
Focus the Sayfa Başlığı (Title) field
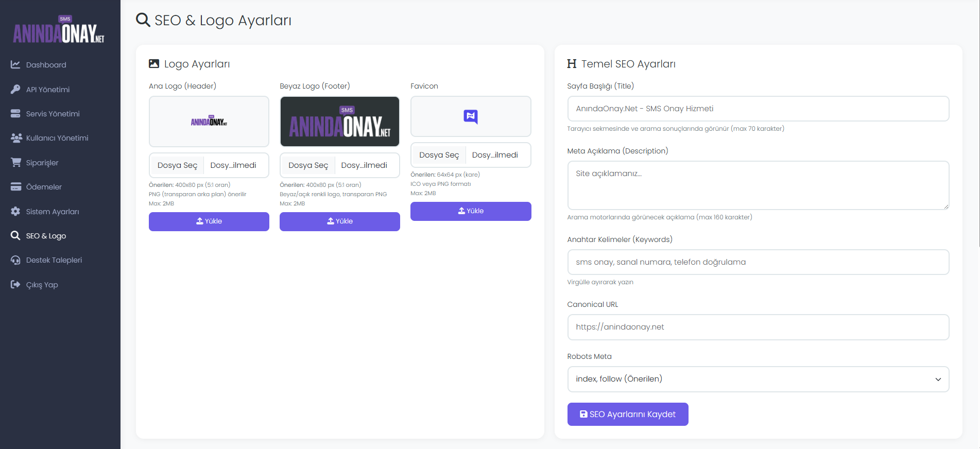point(758,109)
